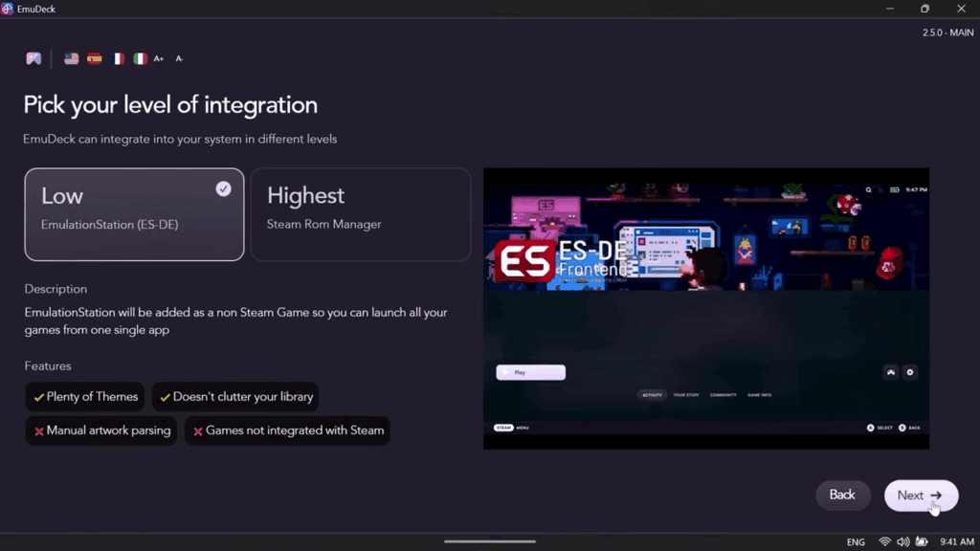Select the Spanish flag language icon
980x551 pixels.
pos(95,58)
